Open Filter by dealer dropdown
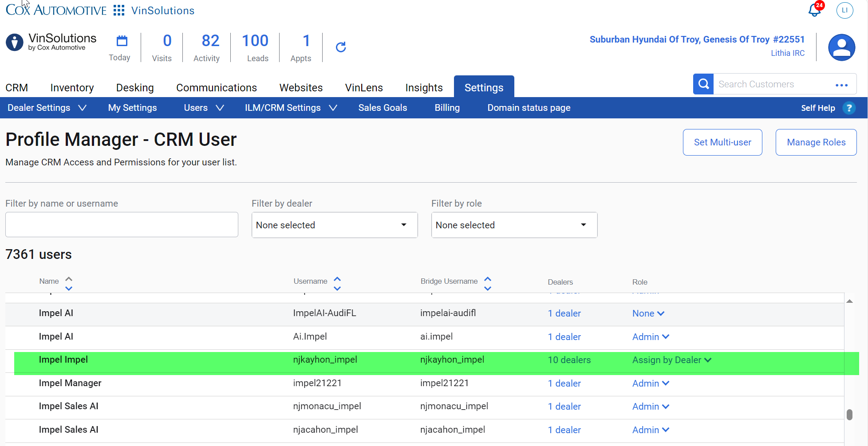This screenshot has width=868, height=446. click(335, 225)
